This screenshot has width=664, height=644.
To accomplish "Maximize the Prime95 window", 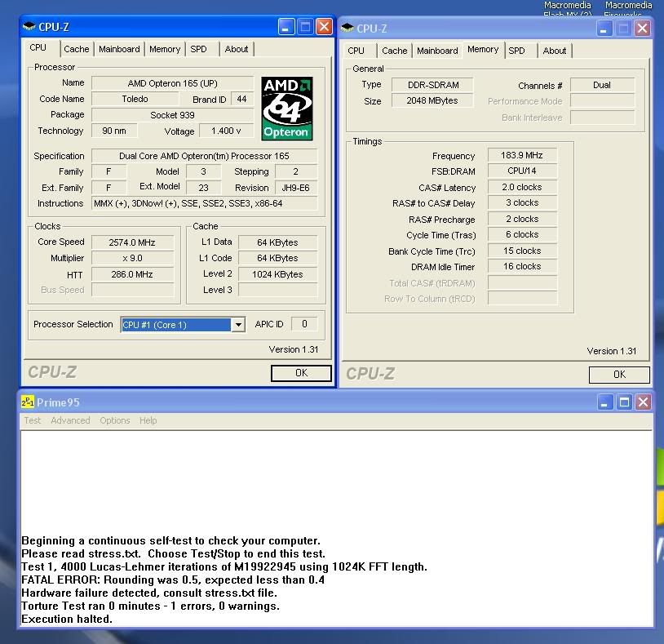I will click(x=624, y=402).
